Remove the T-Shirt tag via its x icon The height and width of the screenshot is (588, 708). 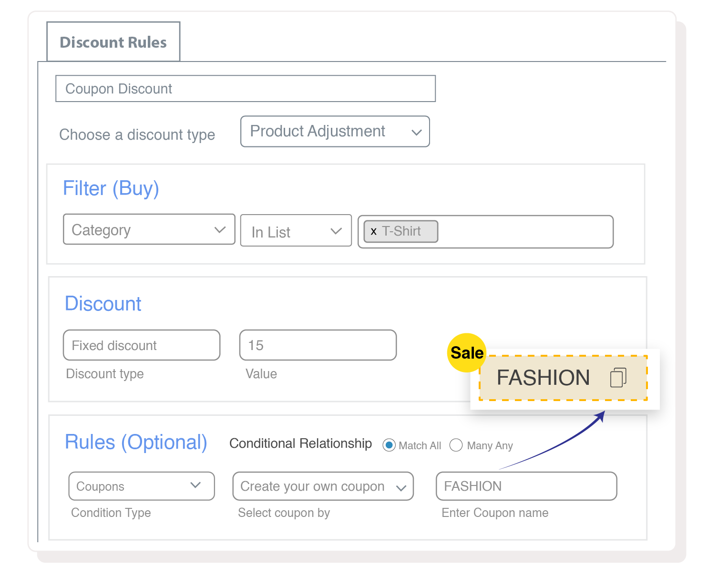374,231
